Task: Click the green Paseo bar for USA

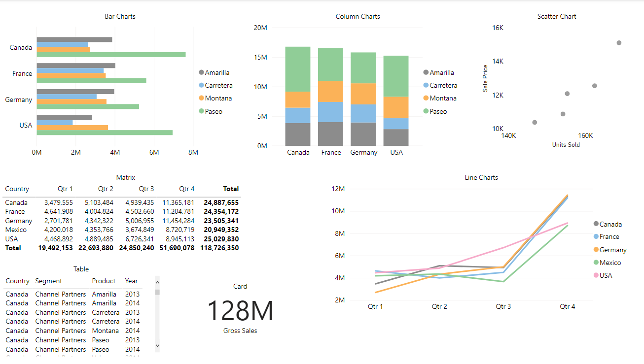Action: click(105, 132)
